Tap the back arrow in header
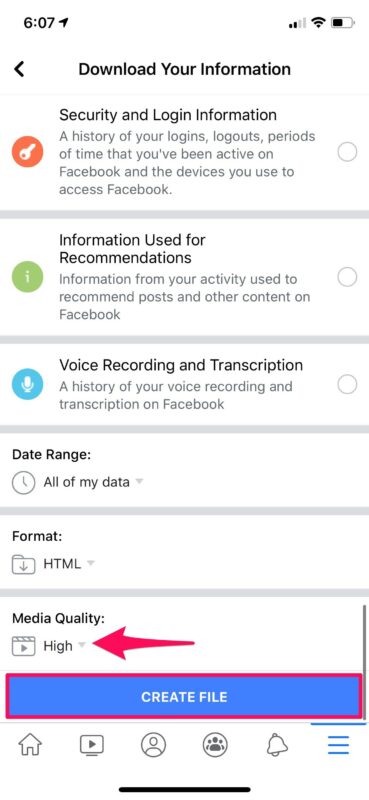Image resolution: width=369 pixels, height=800 pixels. tap(19, 69)
